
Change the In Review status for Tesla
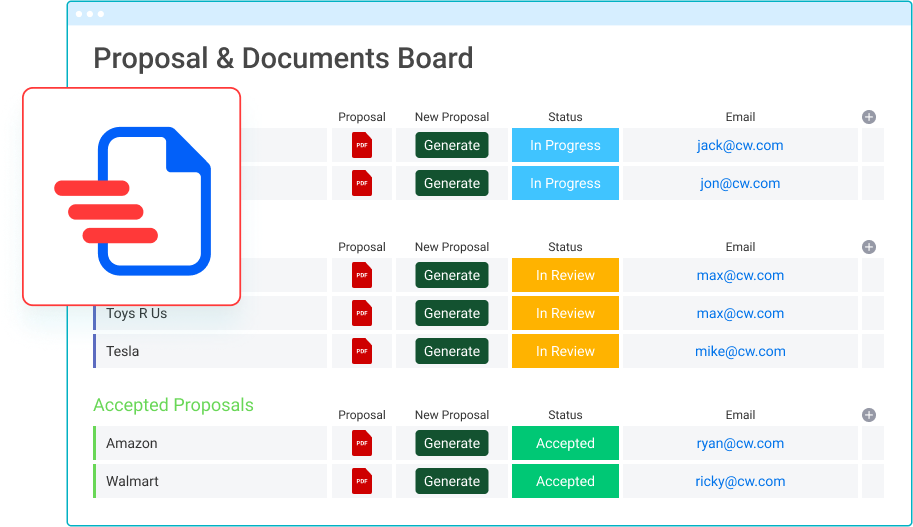coord(565,351)
